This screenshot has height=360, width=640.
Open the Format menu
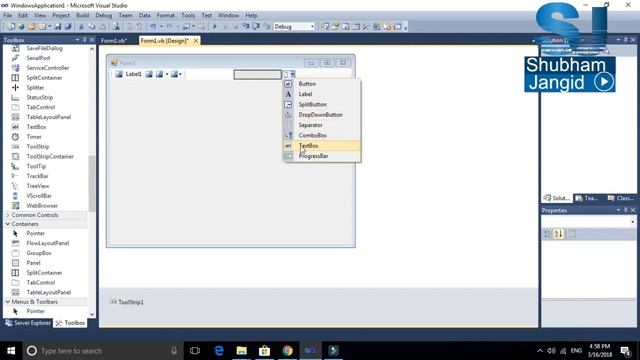tap(165, 15)
